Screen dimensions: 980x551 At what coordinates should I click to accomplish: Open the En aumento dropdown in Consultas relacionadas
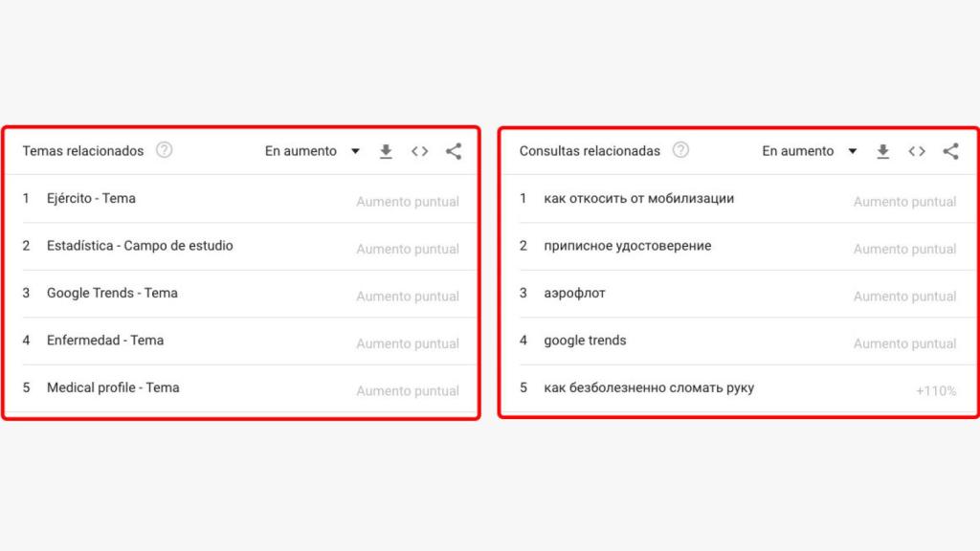[x=809, y=150]
